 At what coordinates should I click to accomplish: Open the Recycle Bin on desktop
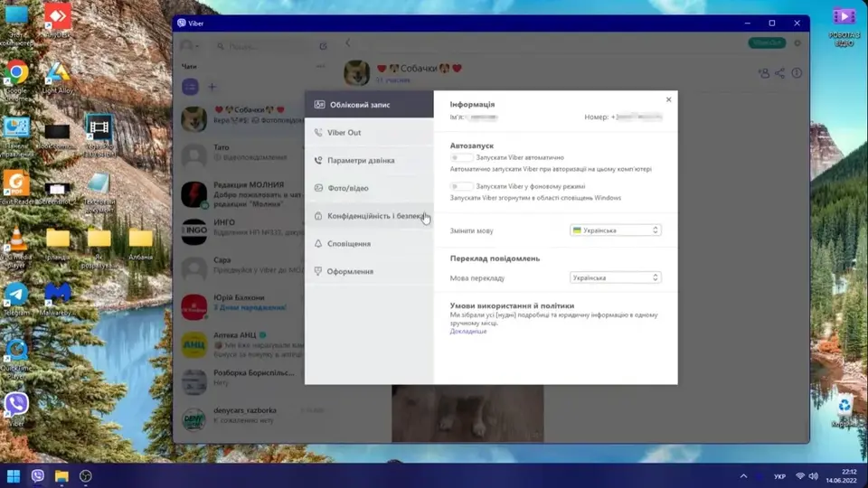844,413
